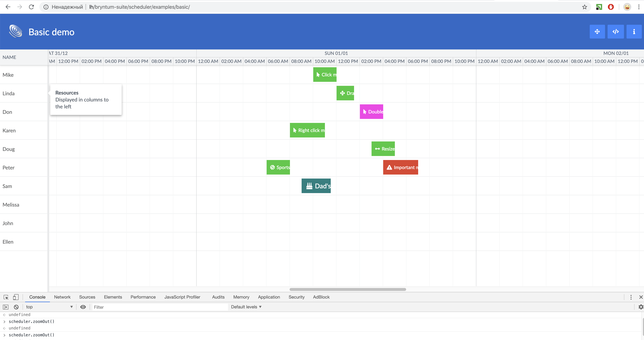This screenshot has width=644, height=340.
Task: Select the Dad's birthday event bar
Action: pos(316,186)
